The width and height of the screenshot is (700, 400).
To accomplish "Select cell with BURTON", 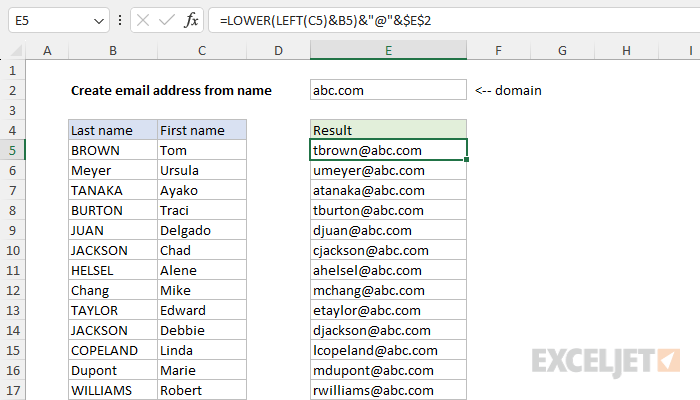I will (113, 210).
